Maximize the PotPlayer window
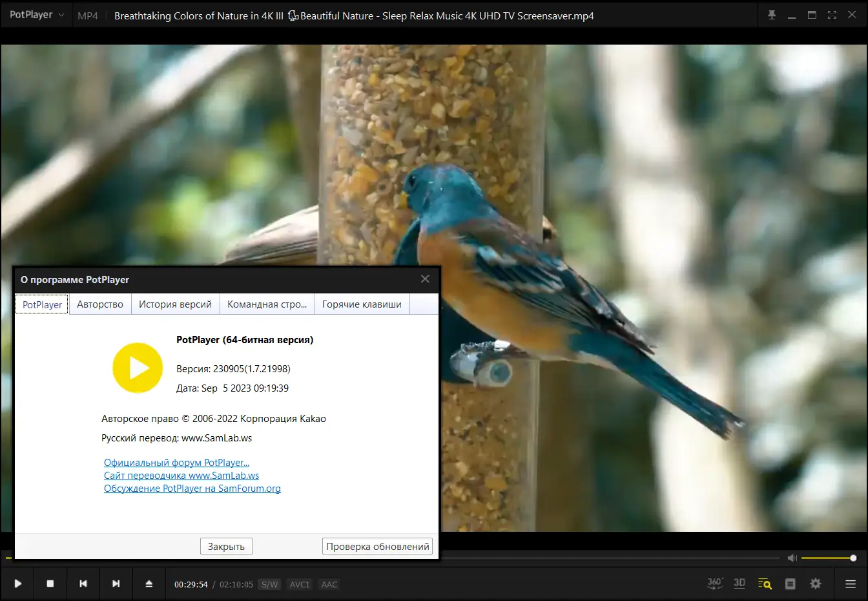Viewport: 868px width, 601px height. point(812,15)
